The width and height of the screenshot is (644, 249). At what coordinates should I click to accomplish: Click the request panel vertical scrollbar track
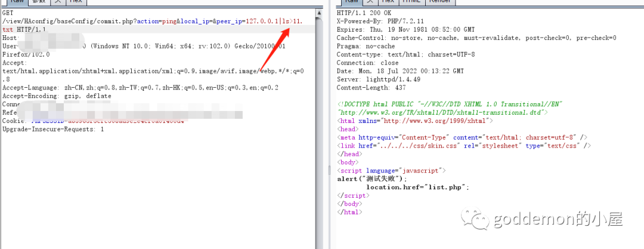[319, 133]
